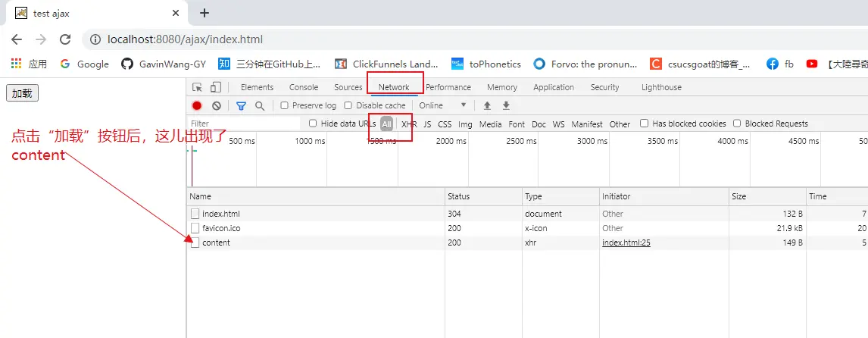The width and height of the screenshot is (868, 338).
Task: Open the Online throttling dropdown
Action: 443,106
